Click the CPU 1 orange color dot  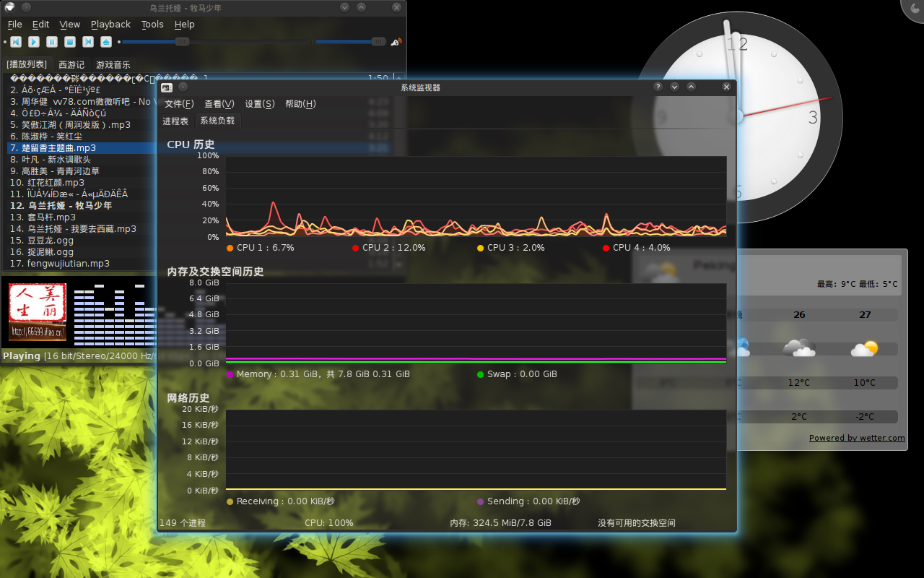click(x=230, y=248)
